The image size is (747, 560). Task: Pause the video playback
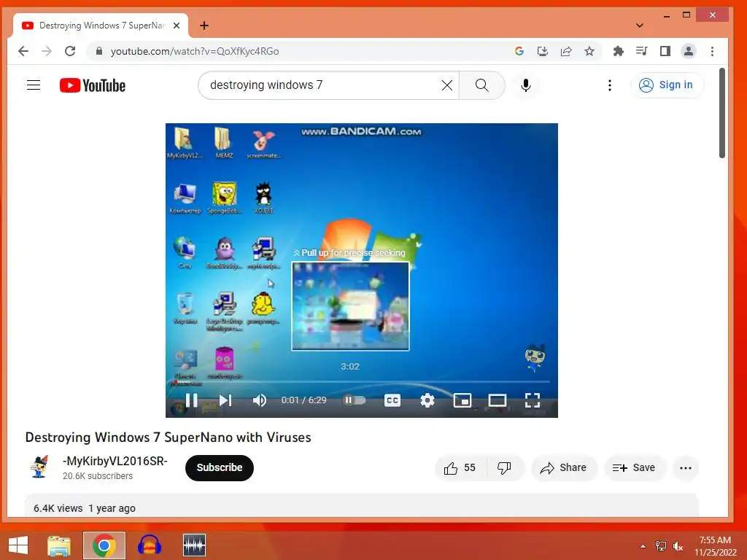point(192,400)
